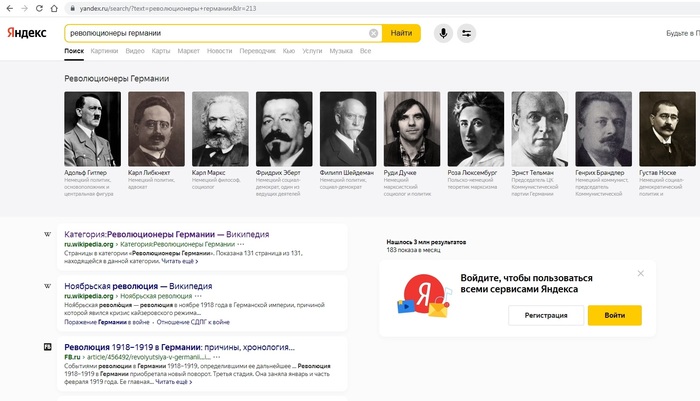Show all services via the Все tab
Viewport: 700px width, 401px height.
click(x=365, y=51)
